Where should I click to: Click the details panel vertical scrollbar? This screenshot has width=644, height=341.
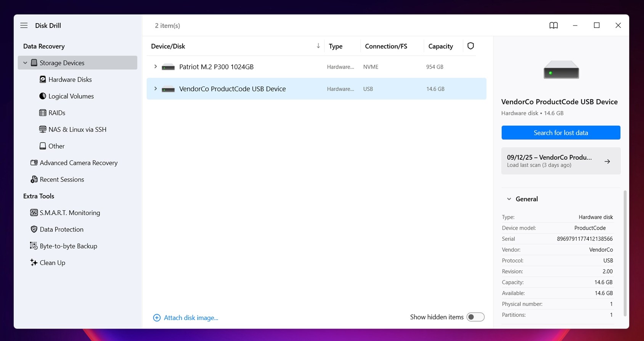coord(625,253)
